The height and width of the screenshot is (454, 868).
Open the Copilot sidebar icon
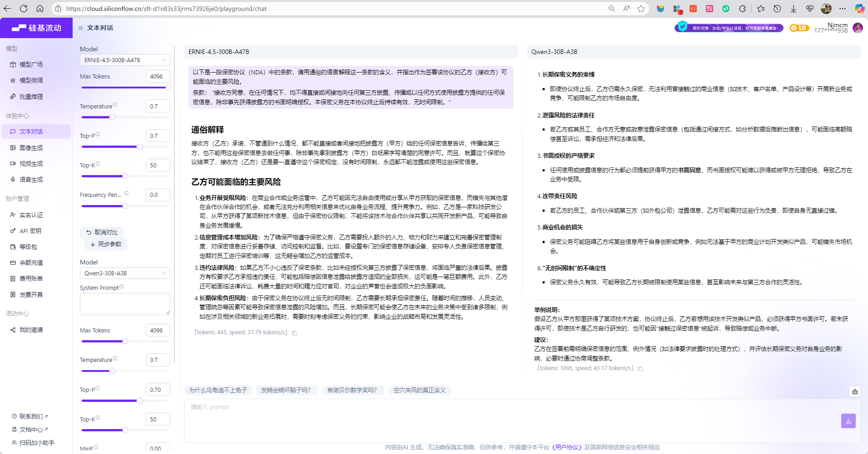pos(859,9)
